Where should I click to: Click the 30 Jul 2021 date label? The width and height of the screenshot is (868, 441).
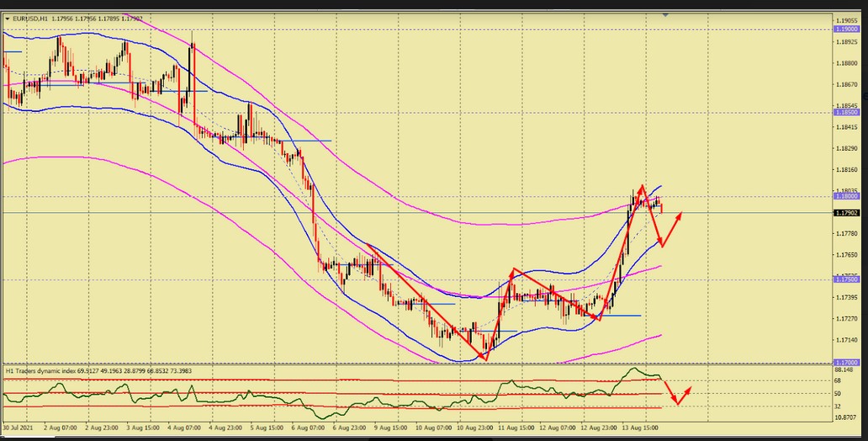19,428
